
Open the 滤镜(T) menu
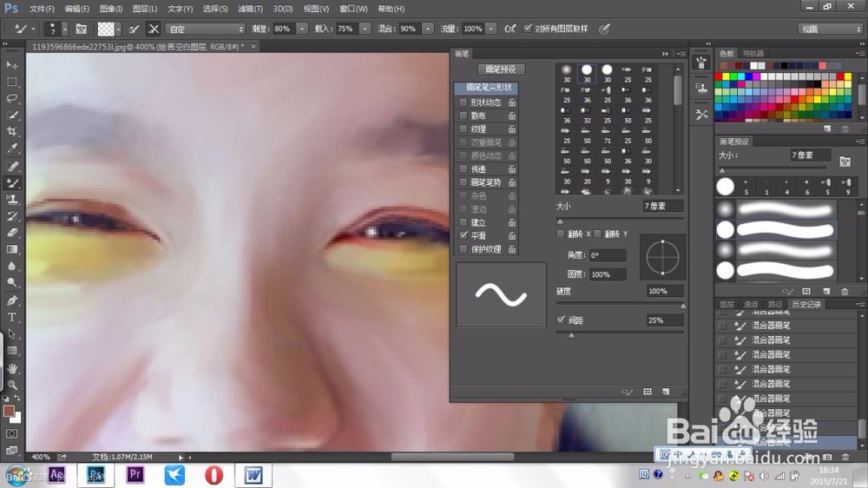point(250,9)
